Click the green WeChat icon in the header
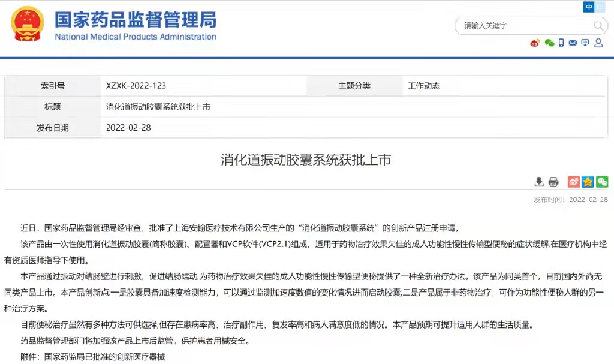614x364 pixels. click(549, 43)
